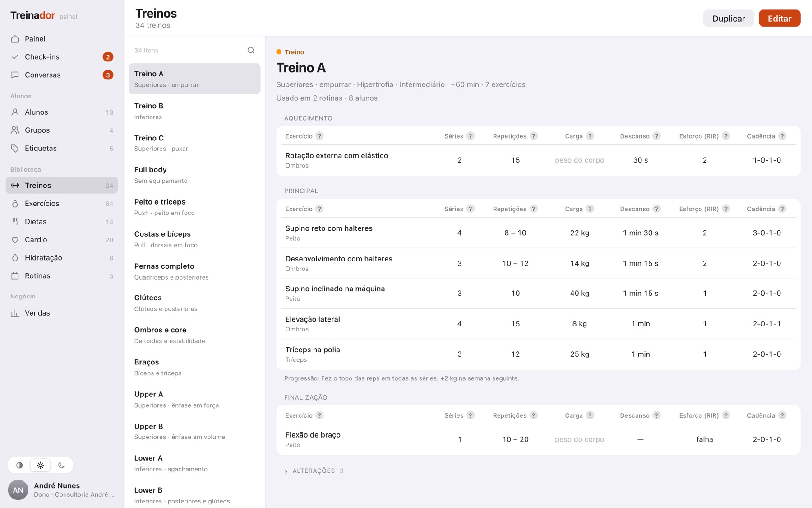
Task: Open Conversas with 3 unread
Action: coord(62,75)
